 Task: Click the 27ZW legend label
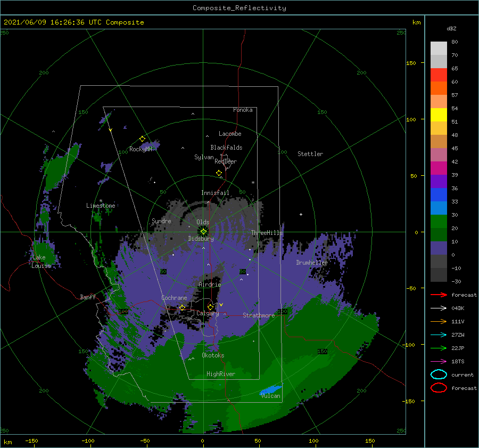(458, 335)
